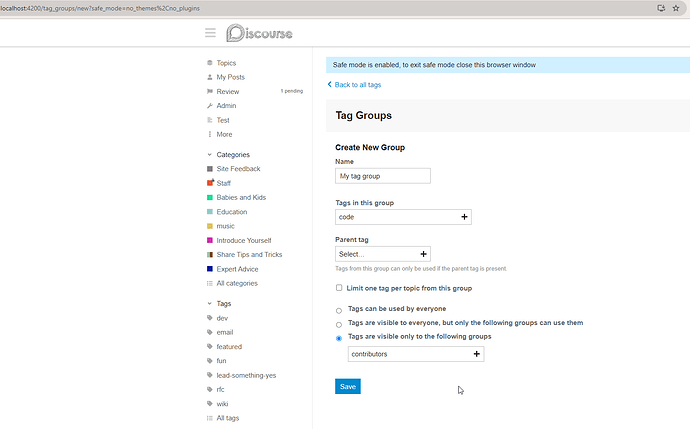Click the back chevron beside Back to all tags
The width and height of the screenshot is (690, 429).
click(330, 84)
